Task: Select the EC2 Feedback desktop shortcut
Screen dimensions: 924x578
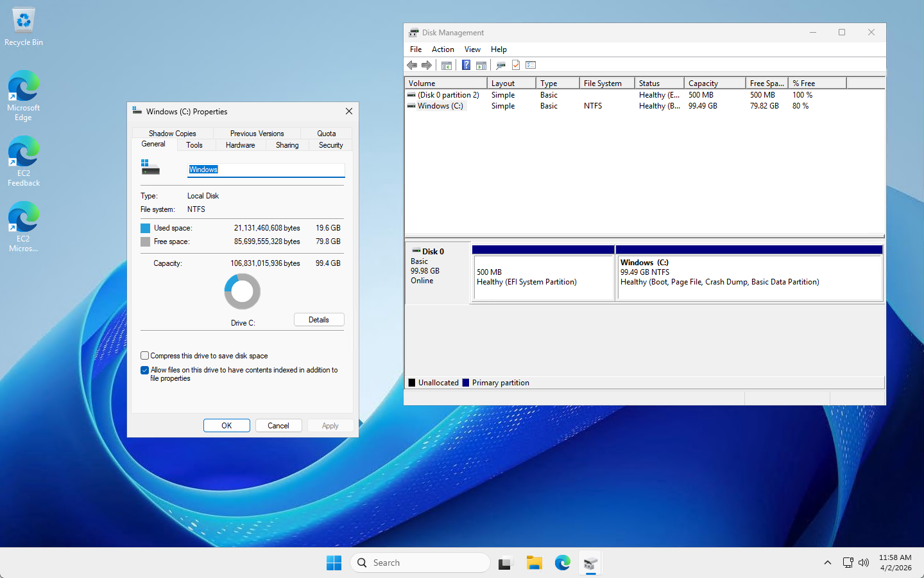Action: click(x=24, y=161)
